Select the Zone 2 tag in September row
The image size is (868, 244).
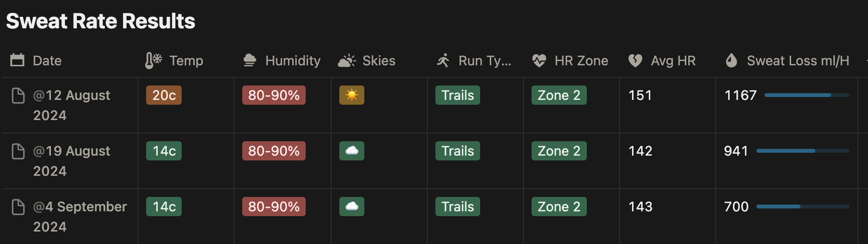(558, 207)
